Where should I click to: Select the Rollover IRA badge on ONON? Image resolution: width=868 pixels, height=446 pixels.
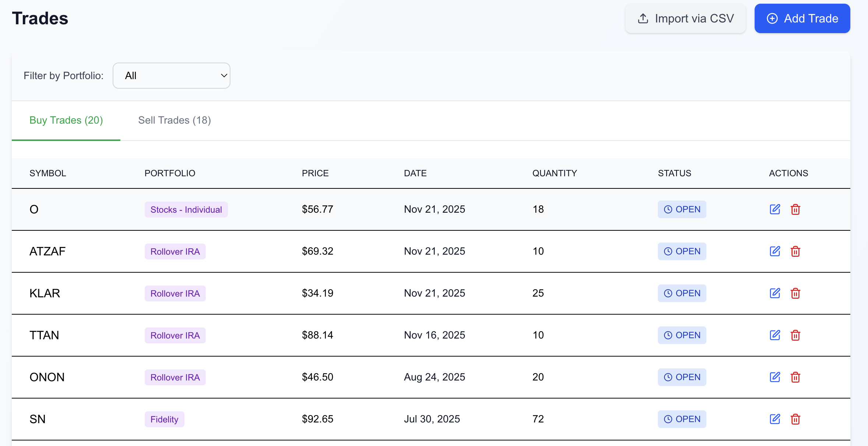click(175, 377)
